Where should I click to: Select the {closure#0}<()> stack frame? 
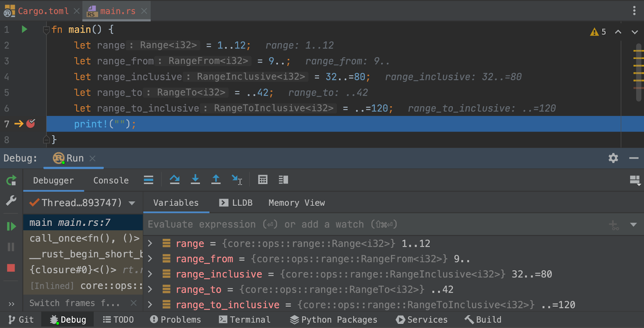point(83,270)
